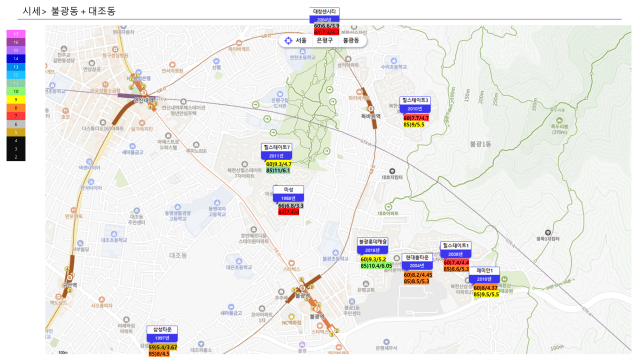Click the 대호지킴터 map pin icon
640x360 pixels.
coord(392,171)
